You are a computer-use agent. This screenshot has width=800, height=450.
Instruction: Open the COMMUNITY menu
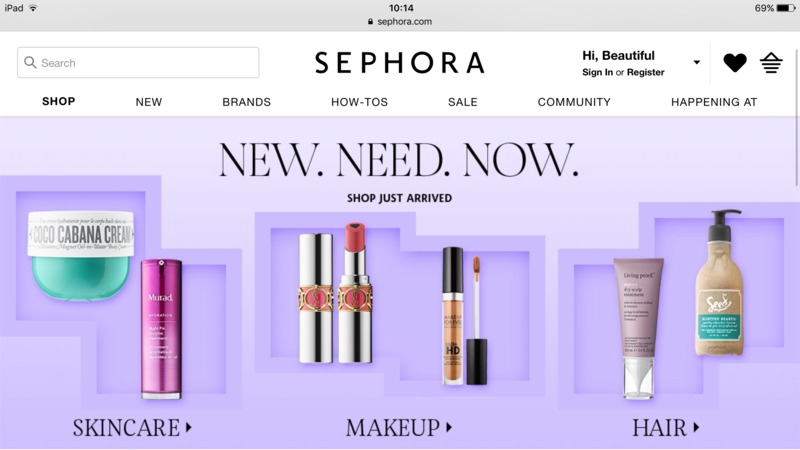(574, 102)
